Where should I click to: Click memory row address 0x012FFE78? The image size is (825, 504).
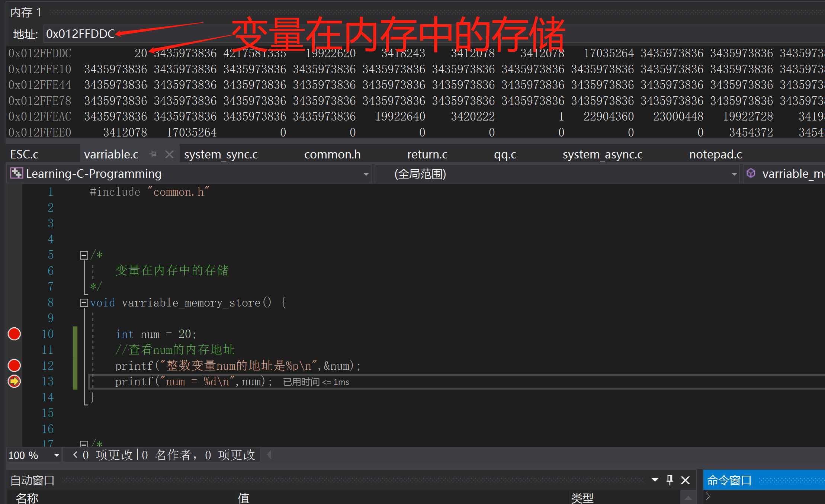pos(40,101)
